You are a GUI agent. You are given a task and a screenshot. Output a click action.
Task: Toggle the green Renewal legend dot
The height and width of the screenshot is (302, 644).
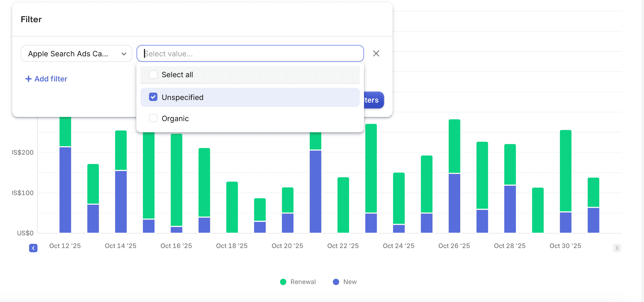[283, 282]
